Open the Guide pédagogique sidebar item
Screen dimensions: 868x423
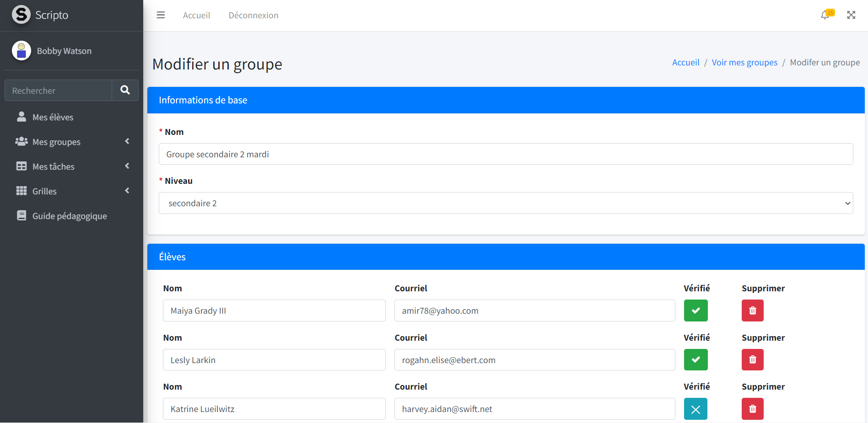(69, 216)
